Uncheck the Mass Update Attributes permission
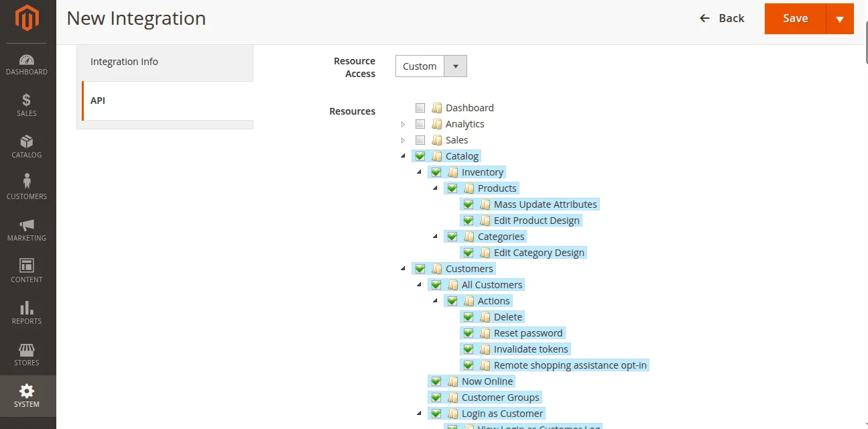Image resolution: width=868 pixels, height=429 pixels. (x=468, y=204)
